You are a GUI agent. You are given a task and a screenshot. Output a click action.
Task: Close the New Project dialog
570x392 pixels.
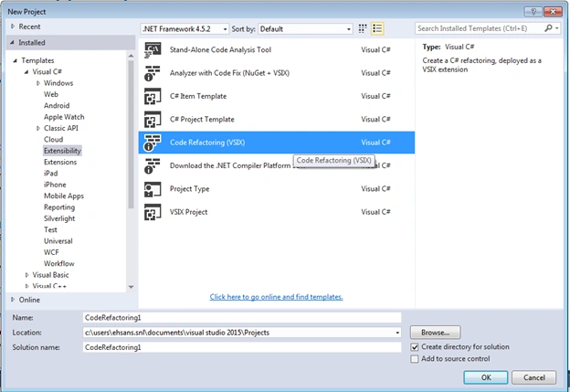tap(553, 12)
